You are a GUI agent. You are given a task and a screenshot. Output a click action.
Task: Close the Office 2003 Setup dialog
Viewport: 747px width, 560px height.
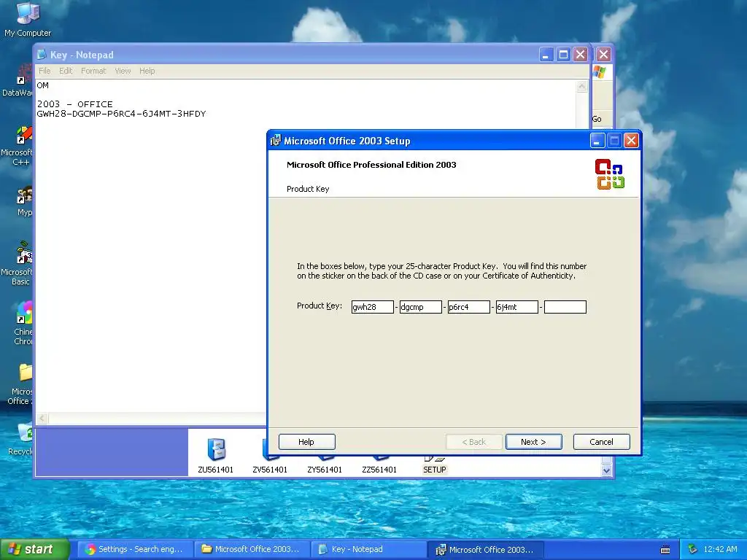click(x=631, y=141)
